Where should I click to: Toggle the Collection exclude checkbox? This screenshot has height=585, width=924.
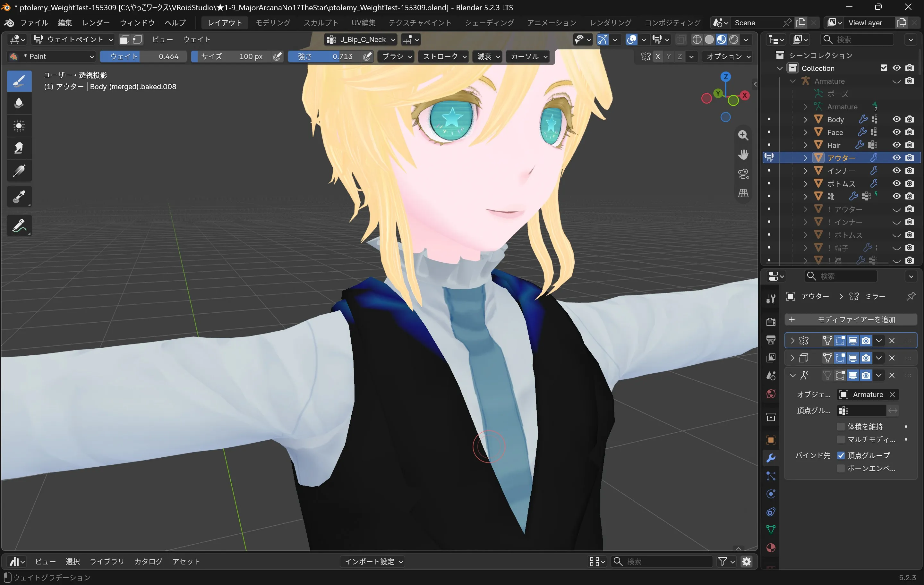point(884,68)
